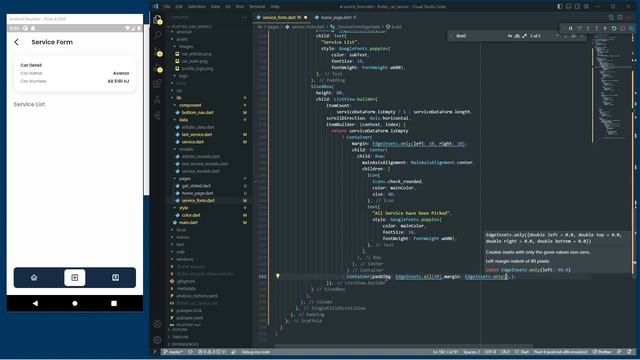
Task: Open service.dart in explorer
Action: 192,142
